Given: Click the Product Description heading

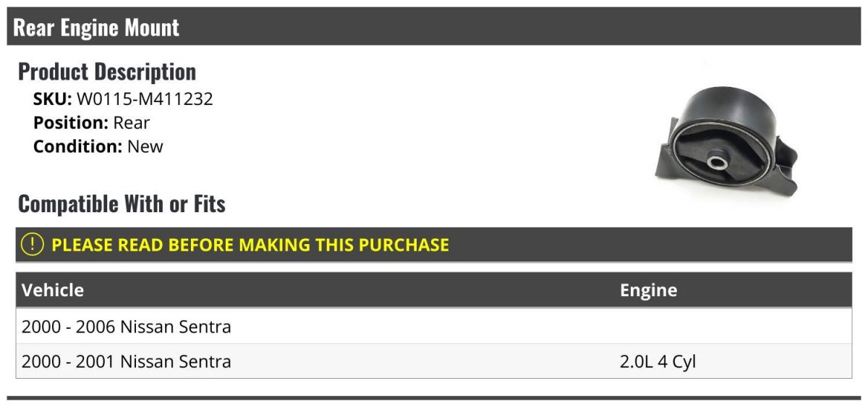Looking at the screenshot, I should pyautogui.click(x=107, y=72).
